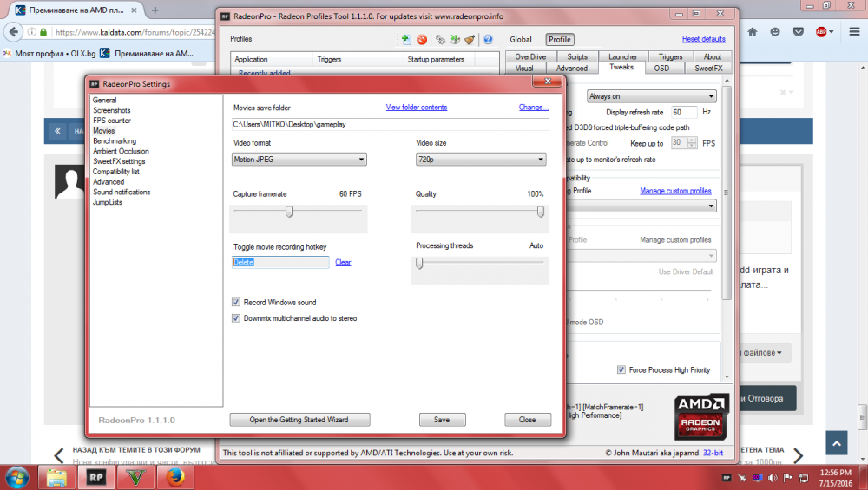The image size is (868, 490).
Task: Click the Windows Start orb
Action: click(x=16, y=477)
